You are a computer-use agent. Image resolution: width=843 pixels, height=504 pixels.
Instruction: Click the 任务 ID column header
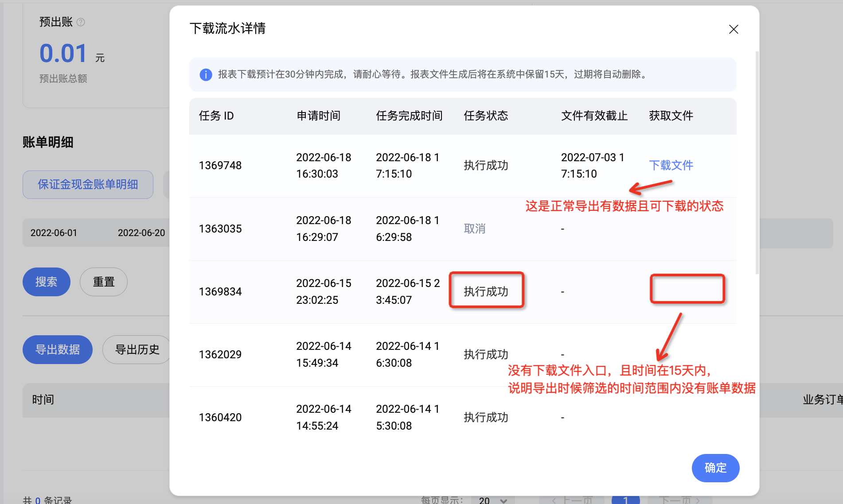(x=216, y=116)
